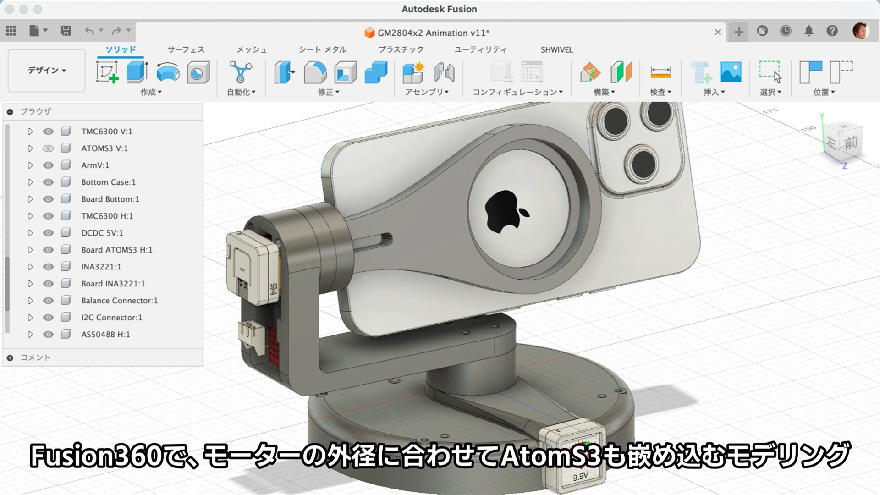Hide the Bottom Case:1 component
880x495 pixels.
(48, 182)
